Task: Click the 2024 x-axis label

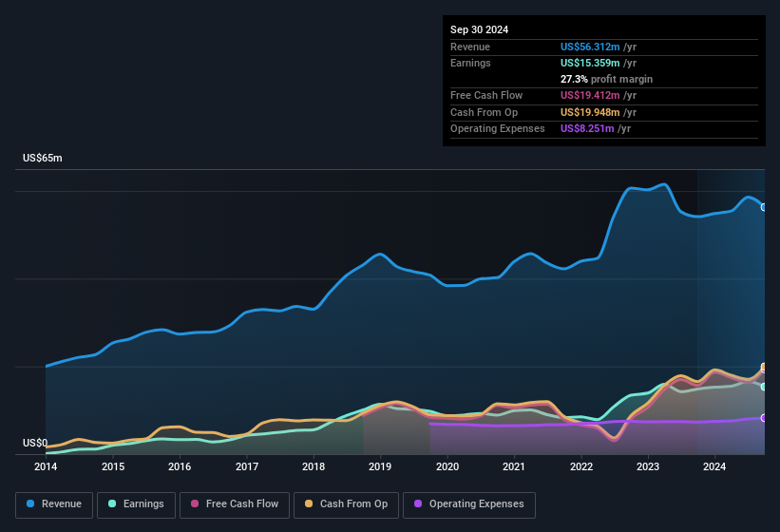Action: (714, 466)
